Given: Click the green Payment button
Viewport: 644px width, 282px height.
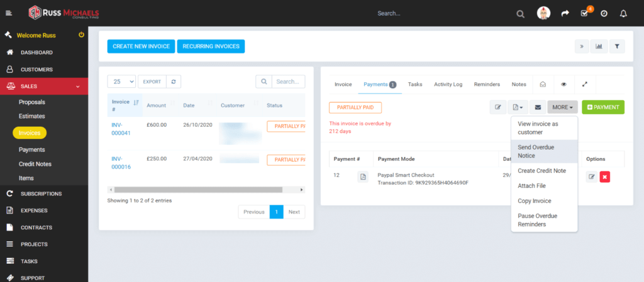Looking at the screenshot, I should tap(603, 107).
